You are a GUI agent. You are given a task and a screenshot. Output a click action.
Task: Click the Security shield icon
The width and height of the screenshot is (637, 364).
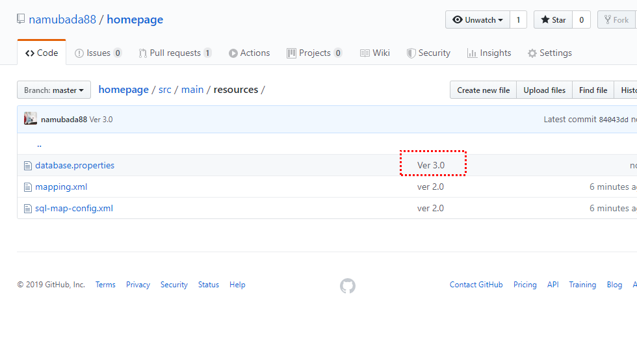point(411,53)
